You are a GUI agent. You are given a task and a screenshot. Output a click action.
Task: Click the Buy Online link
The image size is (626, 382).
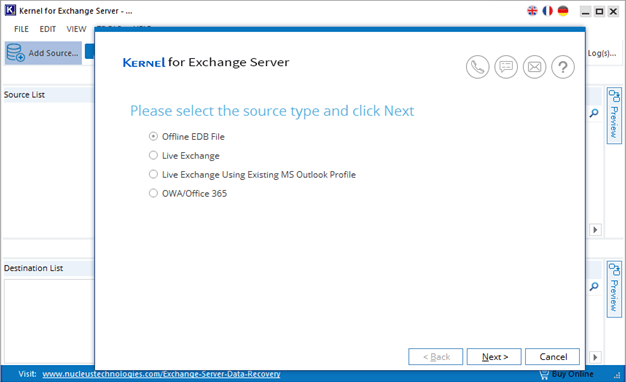573,374
